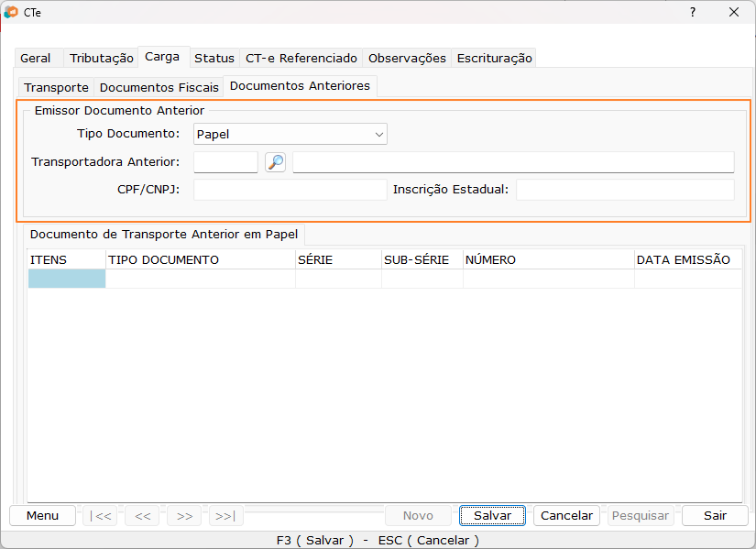Click the CPF/CNPJ input field
756x549 pixels.
click(x=290, y=190)
